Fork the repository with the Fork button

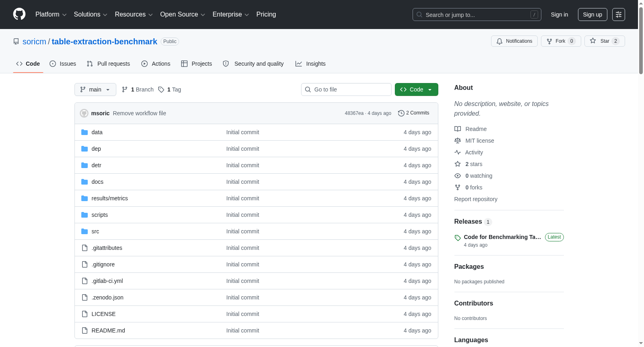point(561,41)
